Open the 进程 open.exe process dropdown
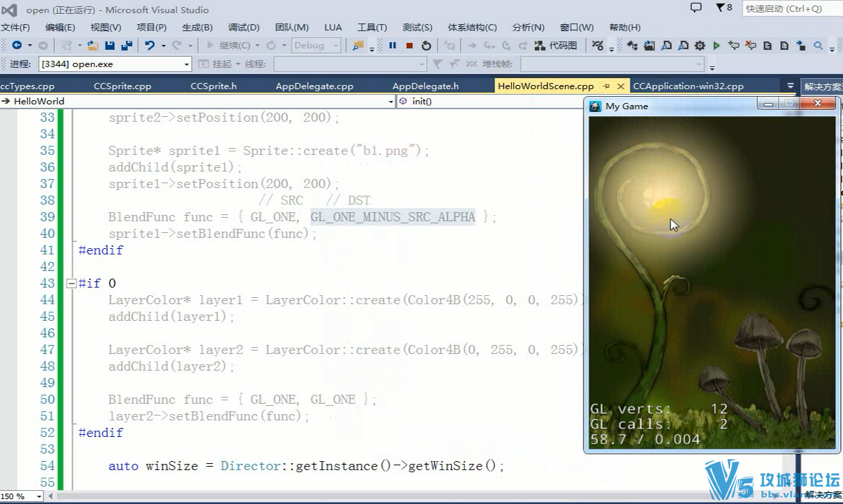843x504 pixels. coord(115,64)
